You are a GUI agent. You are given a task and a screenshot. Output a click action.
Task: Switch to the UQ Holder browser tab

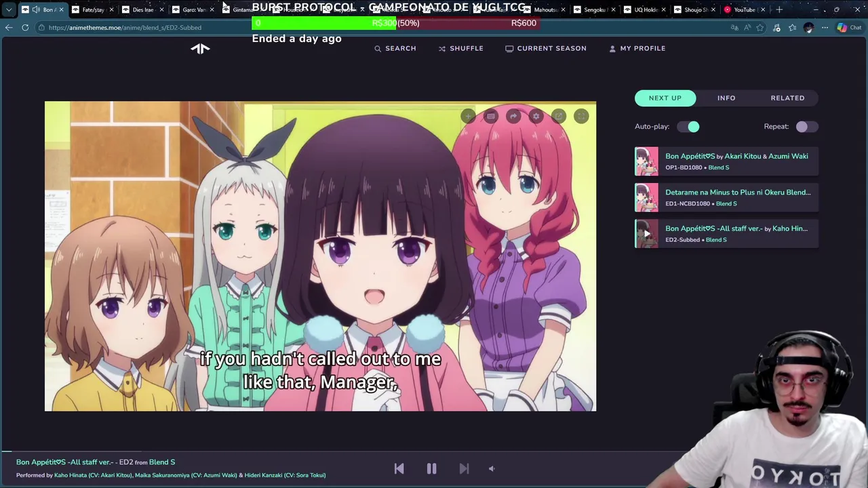click(644, 9)
